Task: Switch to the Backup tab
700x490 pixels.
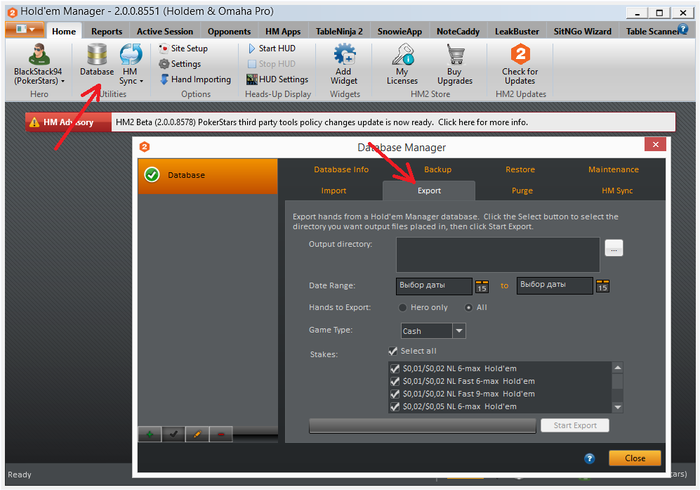Action: tap(438, 170)
